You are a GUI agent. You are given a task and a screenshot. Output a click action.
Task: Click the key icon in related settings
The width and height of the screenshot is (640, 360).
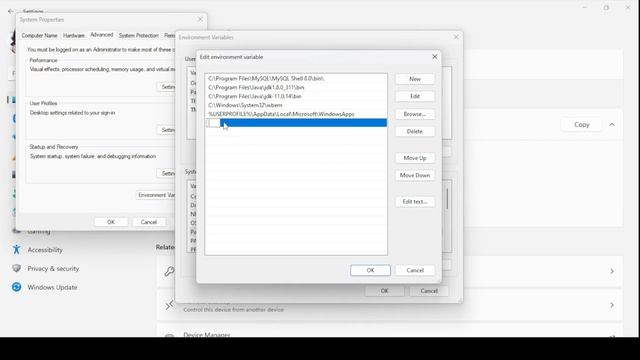tap(169, 271)
